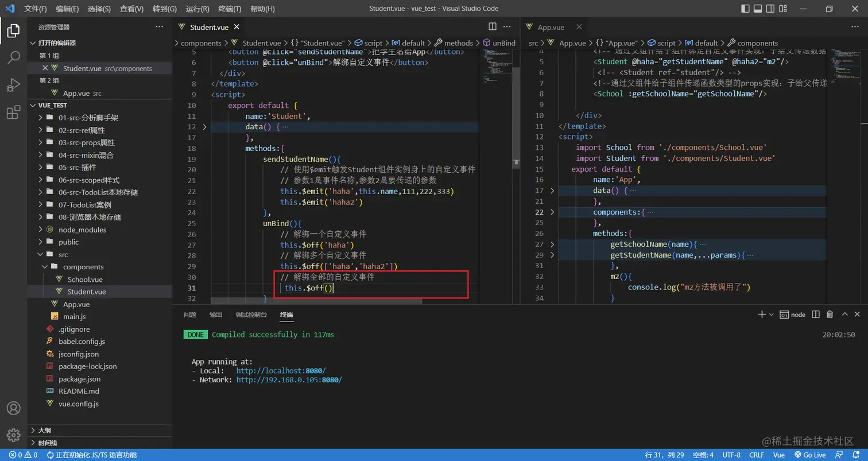
Task: Maximize the terminal panel size
Action: (x=844, y=315)
